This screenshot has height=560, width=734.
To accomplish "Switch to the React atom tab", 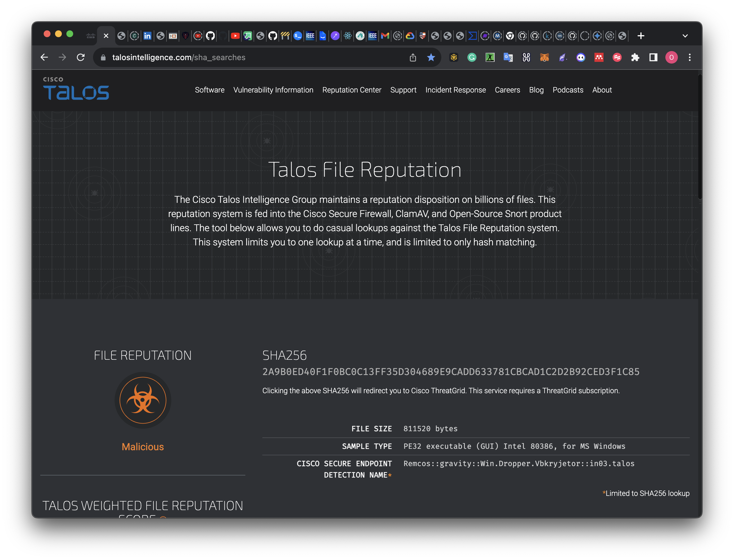I will coord(347,36).
